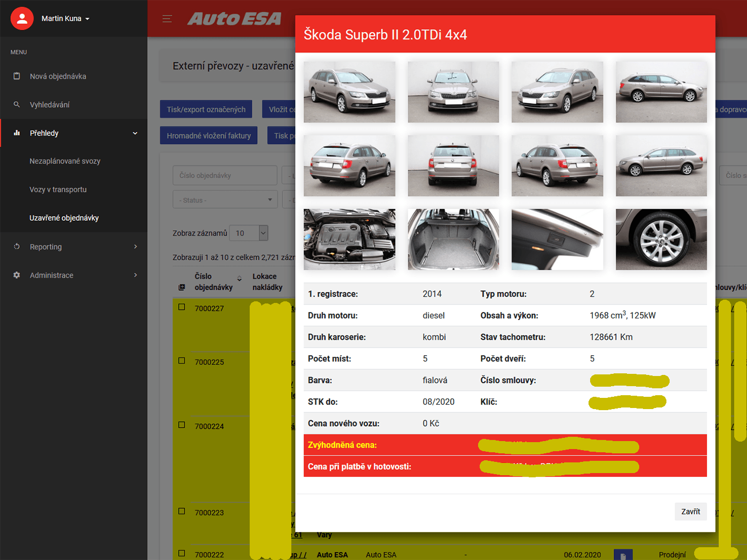Click the 1968 cm3, 125kW value
Viewport: 747px width, 560px height.
[x=623, y=315]
